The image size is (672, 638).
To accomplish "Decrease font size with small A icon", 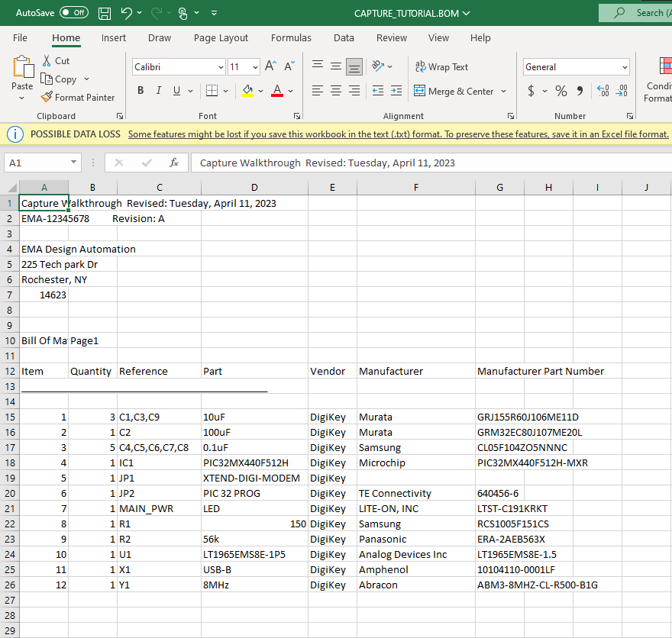I will [x=289, y=66].
